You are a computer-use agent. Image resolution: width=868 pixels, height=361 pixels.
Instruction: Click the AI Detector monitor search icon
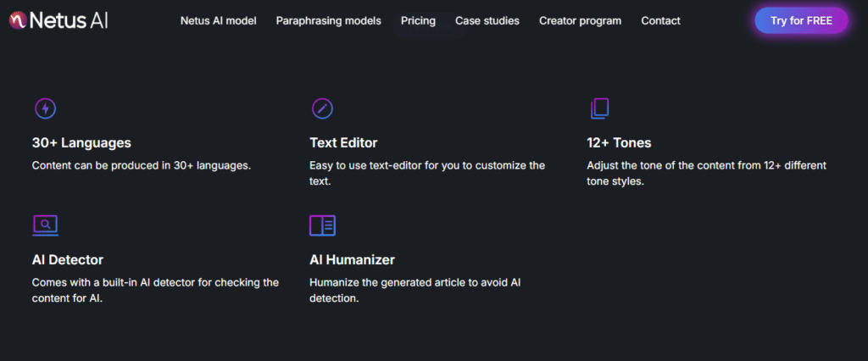click(45, 225)
